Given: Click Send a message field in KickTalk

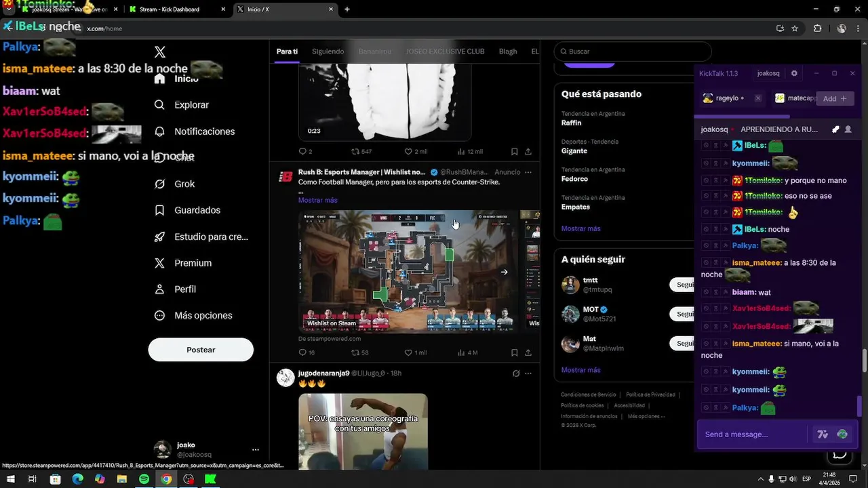Looking at the screenshot, I should click(753, 434).
